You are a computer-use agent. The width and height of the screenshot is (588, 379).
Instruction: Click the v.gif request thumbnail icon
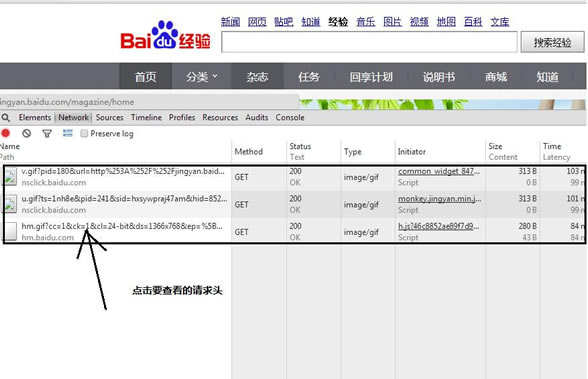[x=10, y=177]
